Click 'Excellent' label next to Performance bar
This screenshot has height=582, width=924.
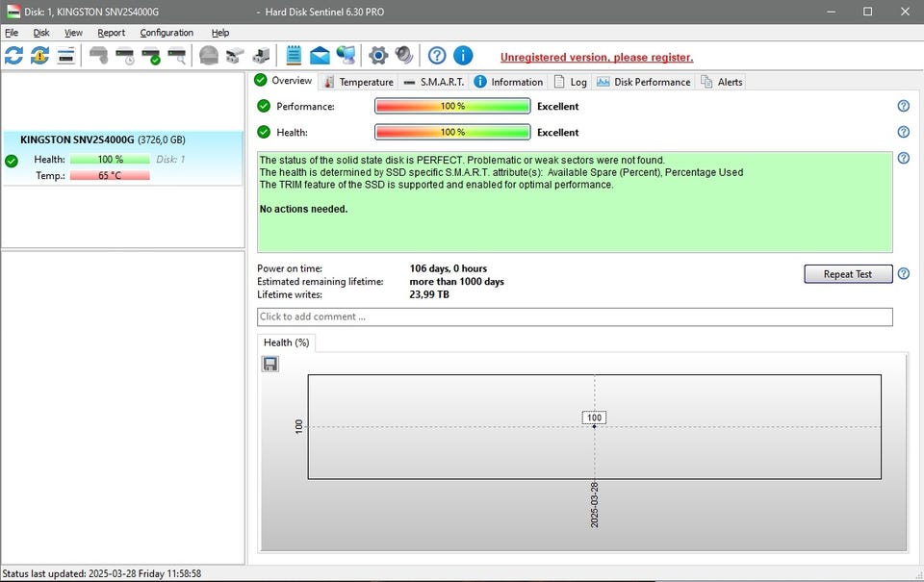(x=558, y=106)
